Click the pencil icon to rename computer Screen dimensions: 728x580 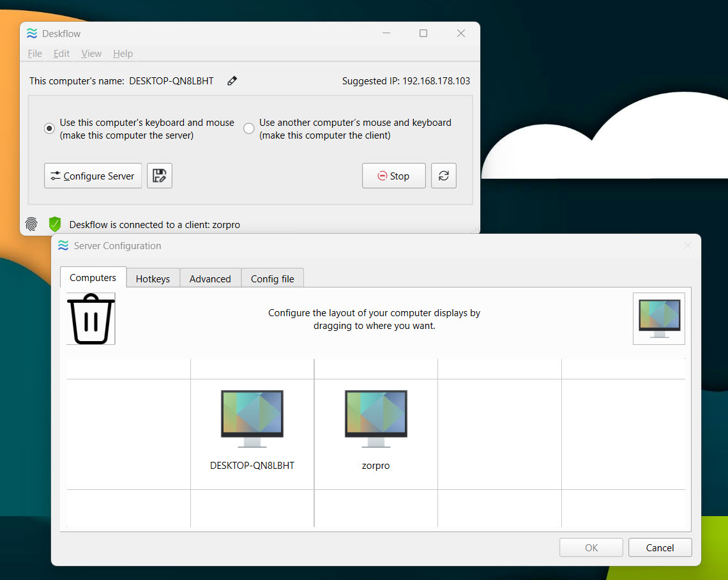[x=232, y=81]
